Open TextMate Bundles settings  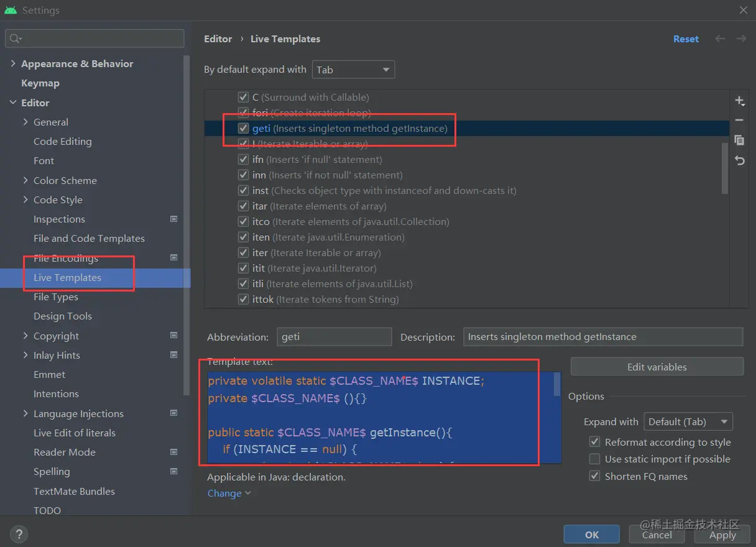74,491
